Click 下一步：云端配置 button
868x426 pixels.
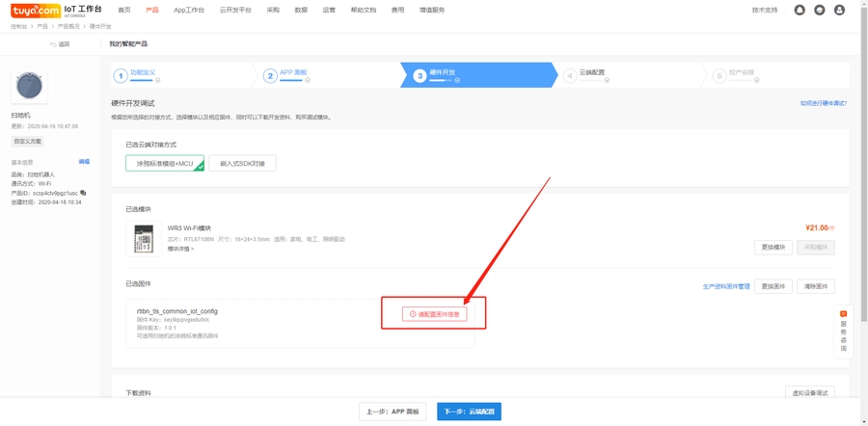coord(469,412)
